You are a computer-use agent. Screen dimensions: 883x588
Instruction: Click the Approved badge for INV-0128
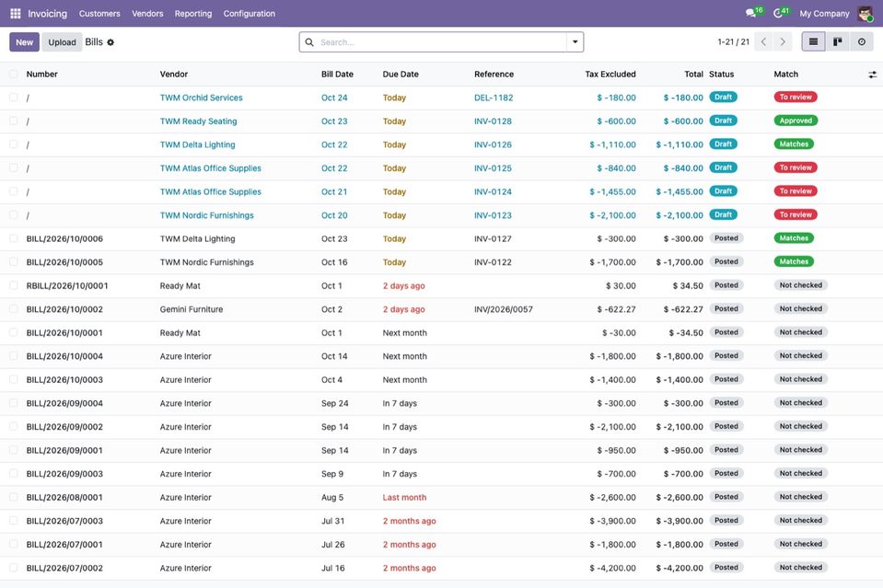(x=796, y=121)
